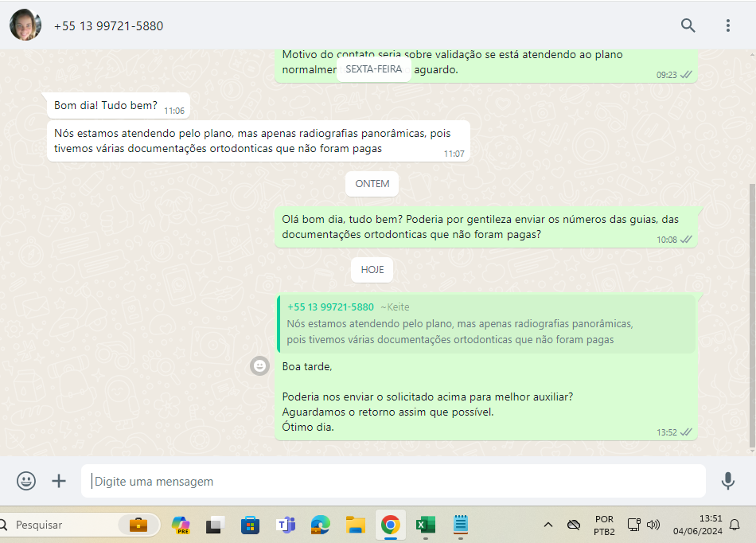Open File Explorer from the taskbar
Image resolution: width=756 pixels, height=543 pixels.
tap(356, 525)
